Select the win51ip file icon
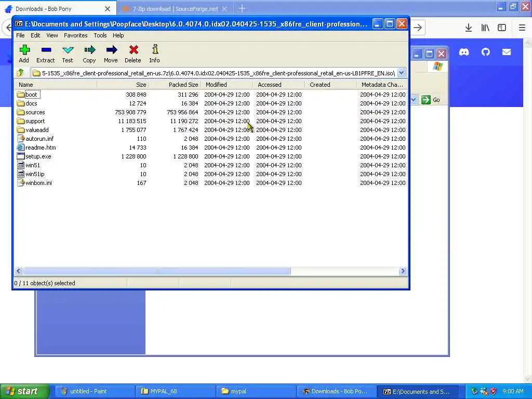532x399 pixels. 21,174
